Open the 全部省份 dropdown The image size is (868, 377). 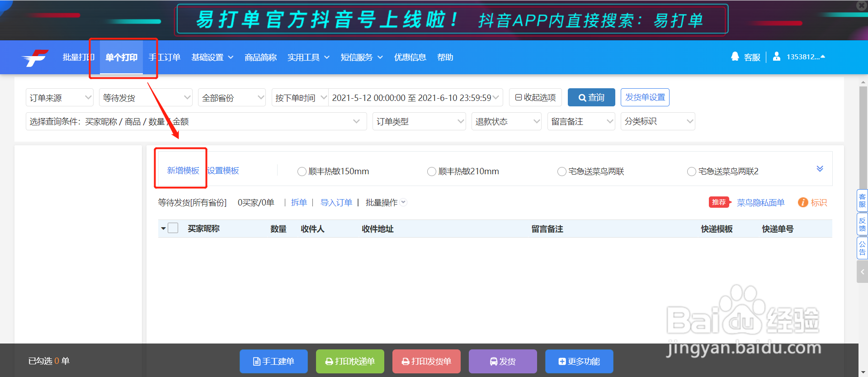232,97
